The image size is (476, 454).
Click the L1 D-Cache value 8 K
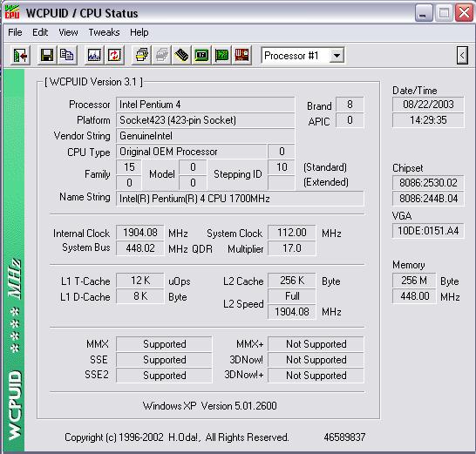pyautogui.click(x=140, y=296)
